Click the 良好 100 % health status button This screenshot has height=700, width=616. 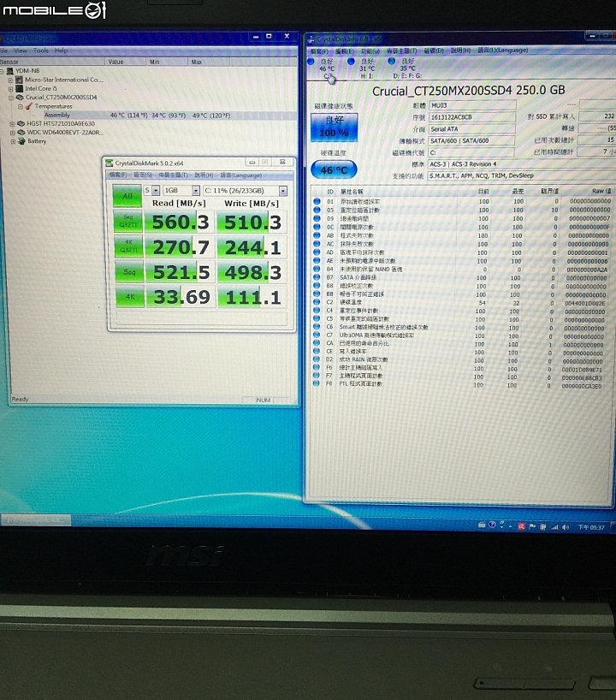[x=334, y=128]
